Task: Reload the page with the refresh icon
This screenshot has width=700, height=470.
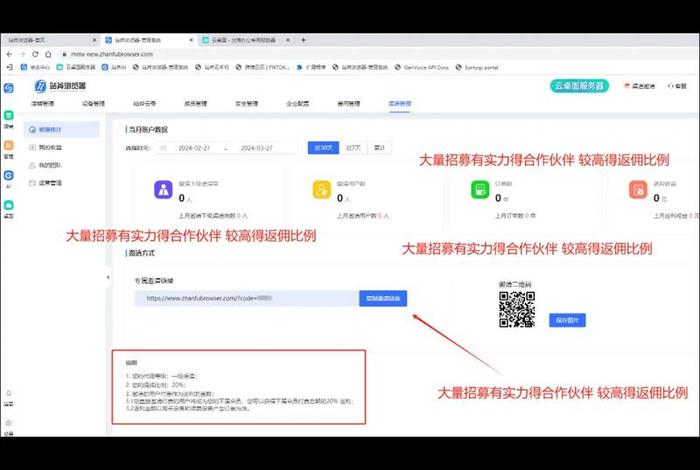Action: coord(35,54)
